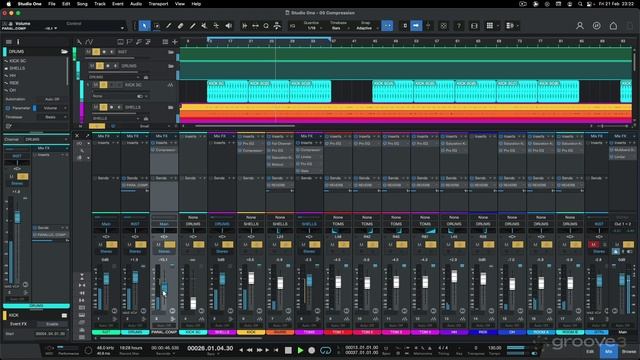
Task: Select the Paint tool
Action: [x=192, y=26]
